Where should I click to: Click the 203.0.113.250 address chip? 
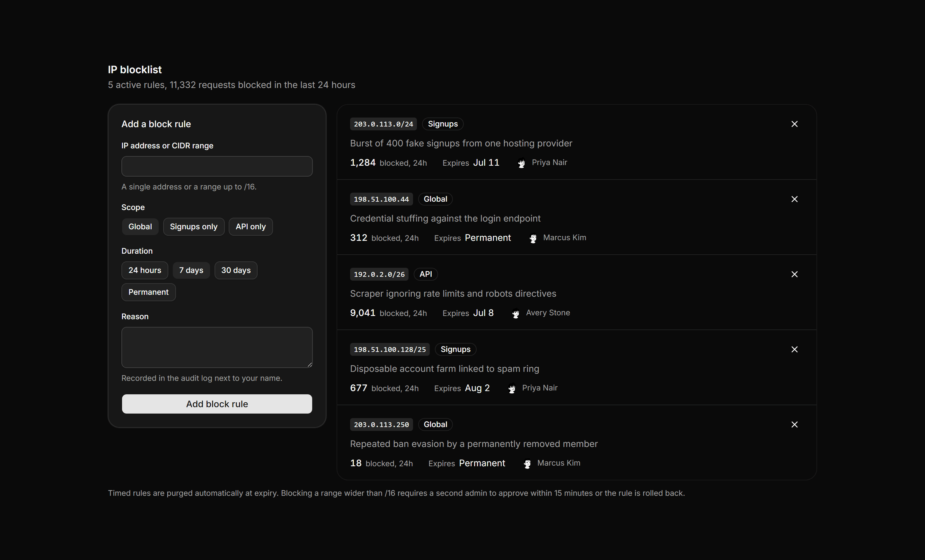tap(382, 424)
